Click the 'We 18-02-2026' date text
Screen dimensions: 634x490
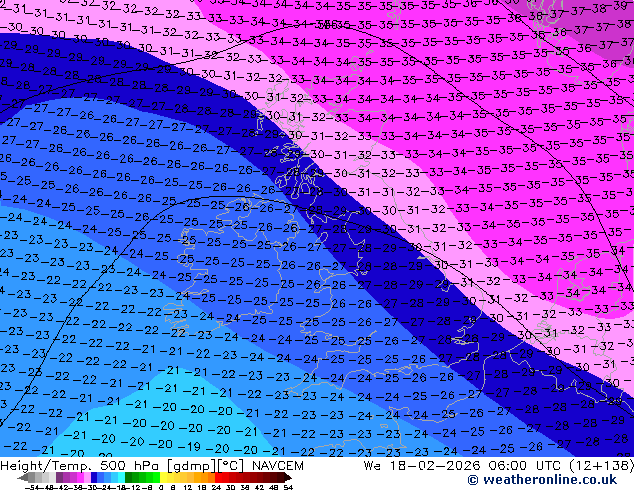click(422, 466)
